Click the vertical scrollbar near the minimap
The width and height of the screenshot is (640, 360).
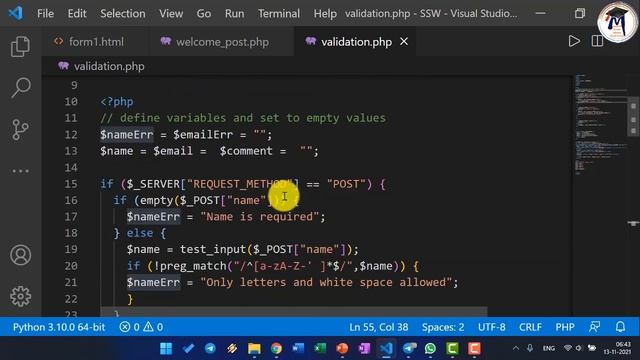click(633, 118)
